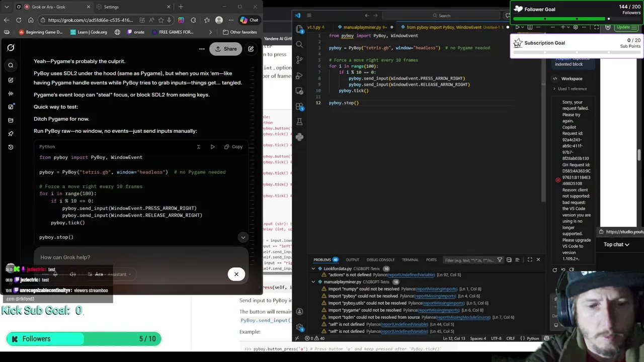Open VS Code Search view
Image resolution: width=644 pixels, height=362 pixels.
pos(299,44)
